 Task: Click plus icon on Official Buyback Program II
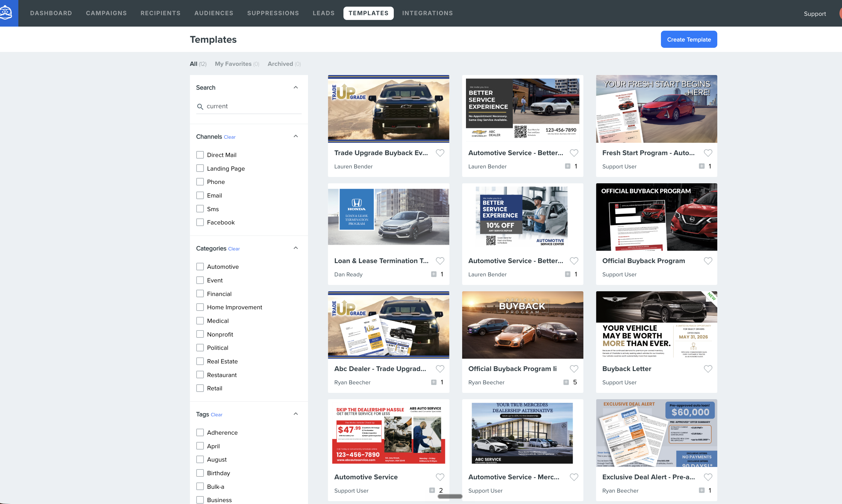point(566,382)
